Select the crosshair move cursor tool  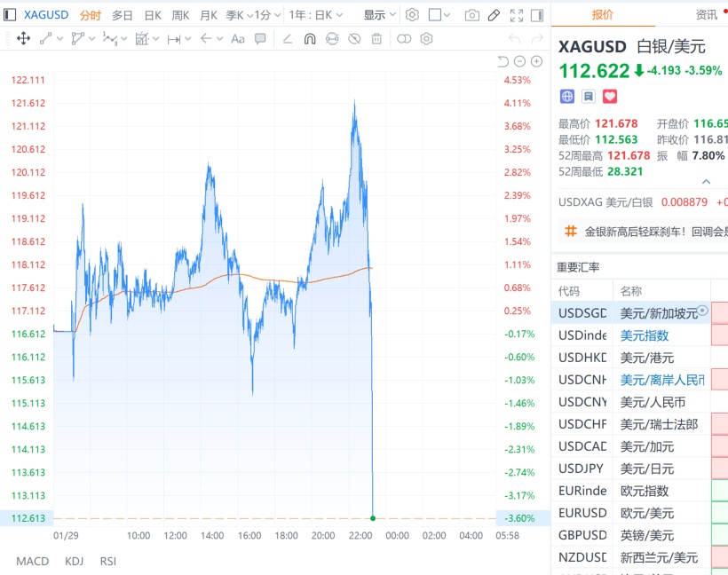[x=24, y=38]
